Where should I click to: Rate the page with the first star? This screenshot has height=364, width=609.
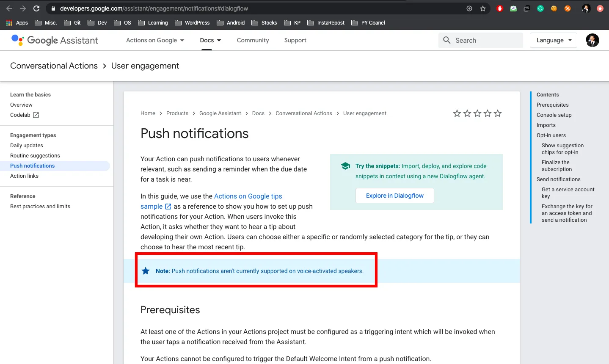(457, 113)
